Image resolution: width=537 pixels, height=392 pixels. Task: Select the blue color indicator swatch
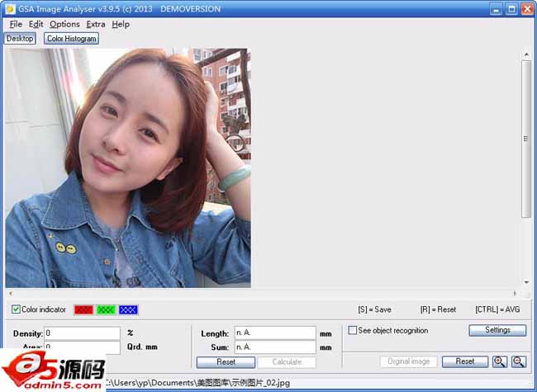click(x=128, y=309)
